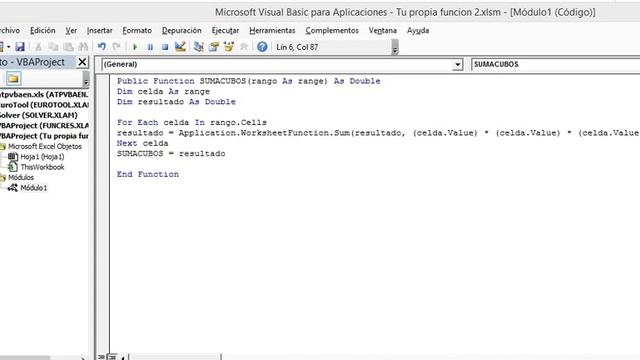The height and width of the screenshot is (360, 640).
Task: Open the Project Explorer icon
Action: (199, 47)
